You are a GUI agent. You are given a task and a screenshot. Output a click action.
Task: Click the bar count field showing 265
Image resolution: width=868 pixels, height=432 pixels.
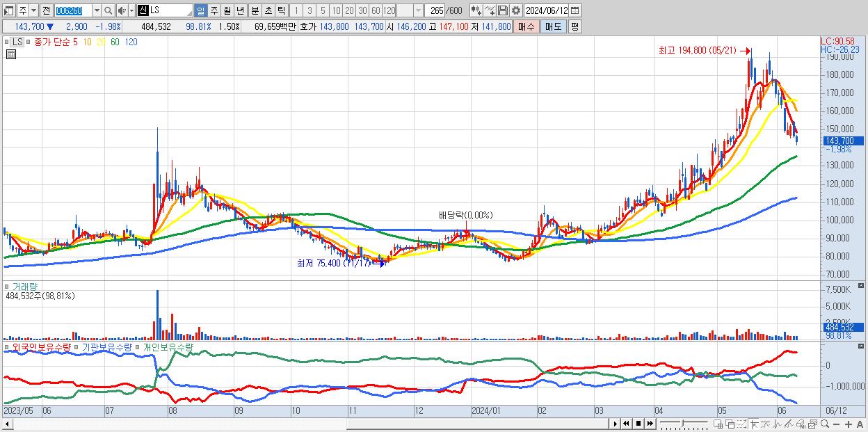pos(435,10)
